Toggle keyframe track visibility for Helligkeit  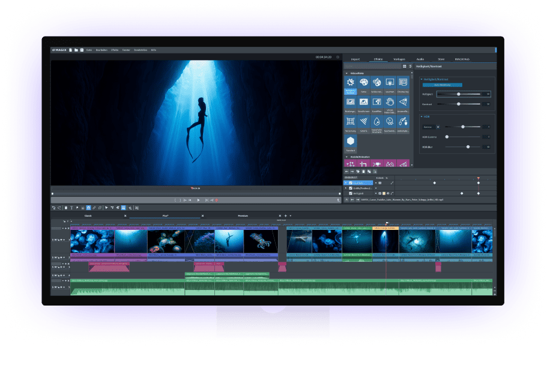coord(388,193)
